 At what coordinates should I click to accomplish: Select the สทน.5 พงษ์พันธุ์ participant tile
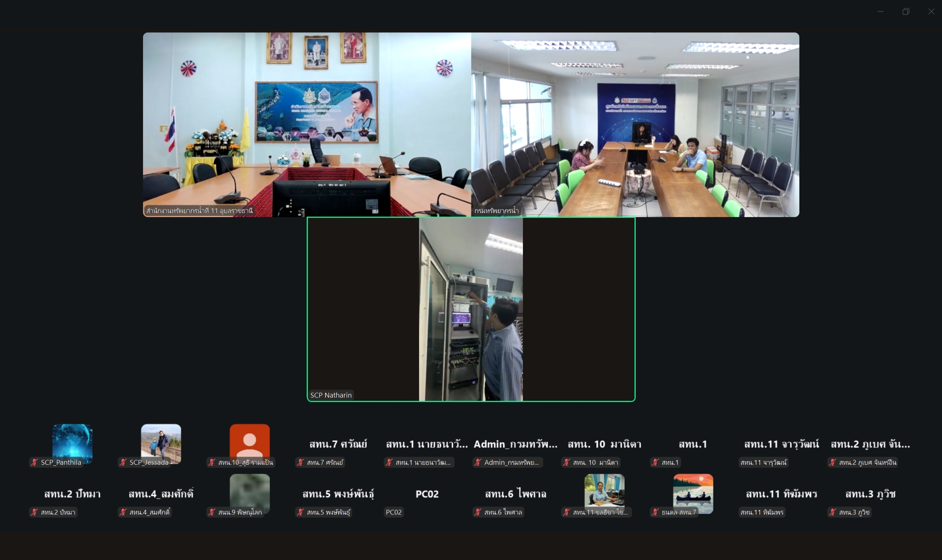338,494
